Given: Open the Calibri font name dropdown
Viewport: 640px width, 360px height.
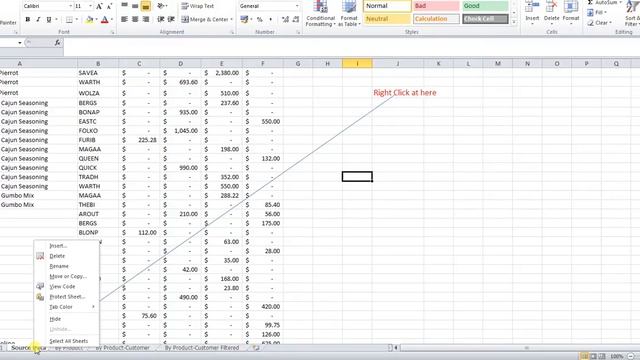Looking at the screenshot, I should pos(70,6).
